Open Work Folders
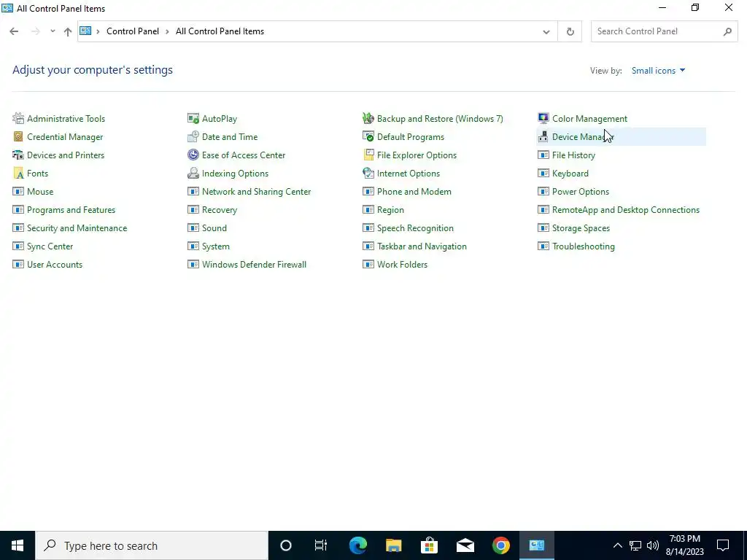This screenshot has height=560, width=747. (402, 264)
